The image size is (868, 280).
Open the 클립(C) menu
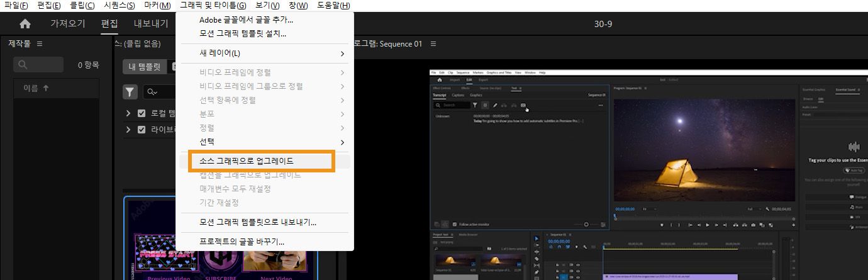[82, 6]
